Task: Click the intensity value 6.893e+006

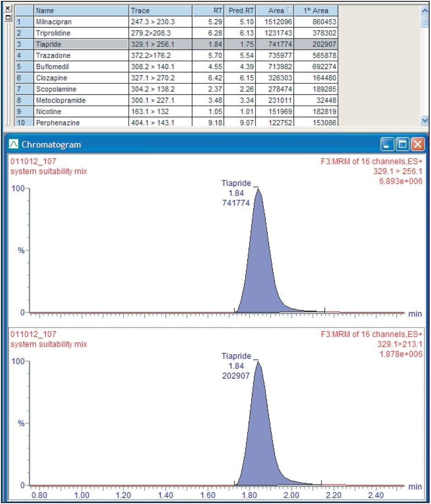Action: [401, 181]
